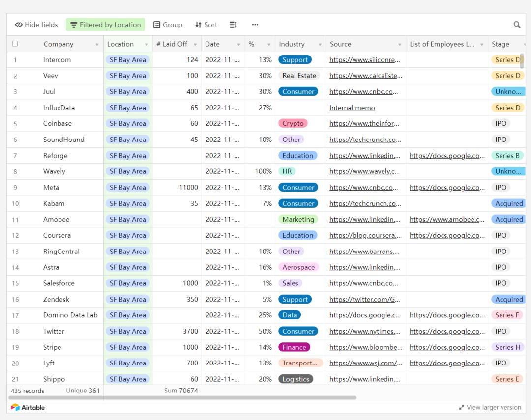Viewport: 531px width, 420px height.
Task: Open the Filtered by Location filter
Action: point(105,25)
